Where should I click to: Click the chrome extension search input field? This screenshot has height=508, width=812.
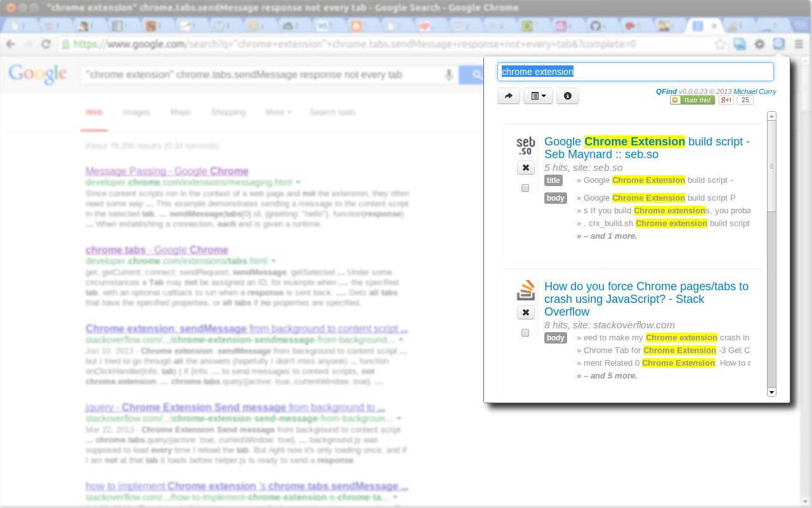634,72
